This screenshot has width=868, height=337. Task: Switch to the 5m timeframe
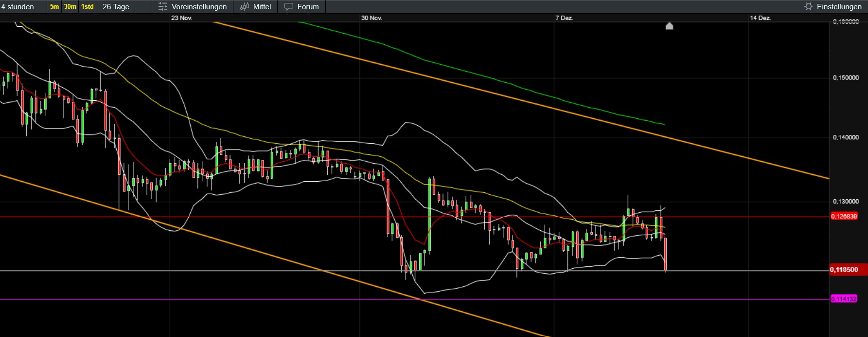(x=54, y=7)
